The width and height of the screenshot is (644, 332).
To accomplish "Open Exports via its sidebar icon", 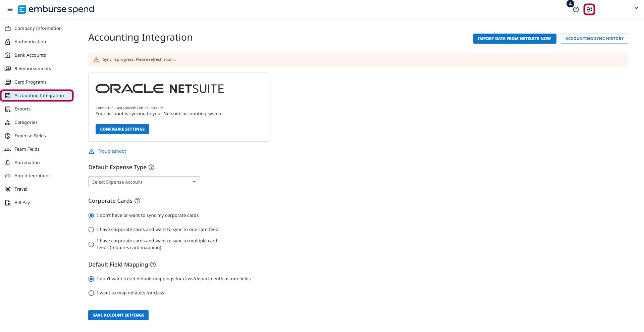I will click(8, 109).
